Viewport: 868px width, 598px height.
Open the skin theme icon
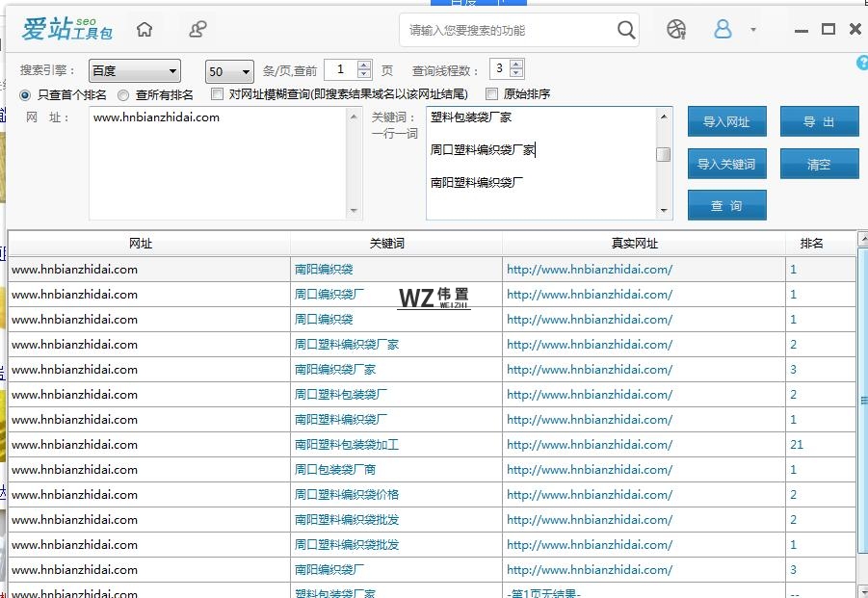(676, 29)
